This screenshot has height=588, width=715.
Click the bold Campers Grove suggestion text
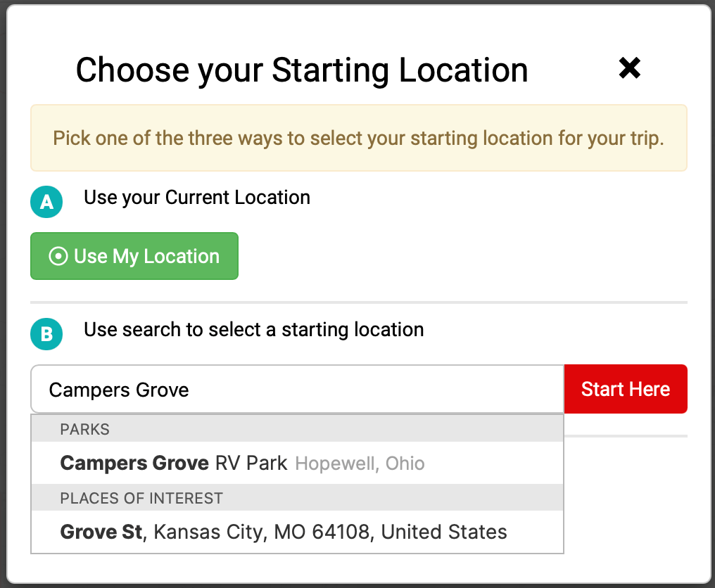134,463
